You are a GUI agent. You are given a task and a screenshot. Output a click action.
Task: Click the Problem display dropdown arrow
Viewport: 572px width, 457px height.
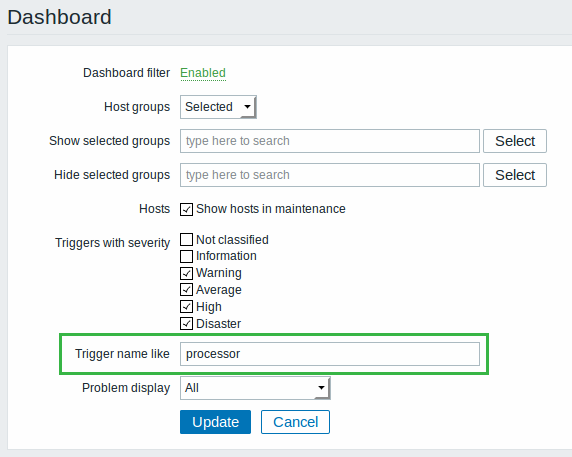(x=321, y=388)
